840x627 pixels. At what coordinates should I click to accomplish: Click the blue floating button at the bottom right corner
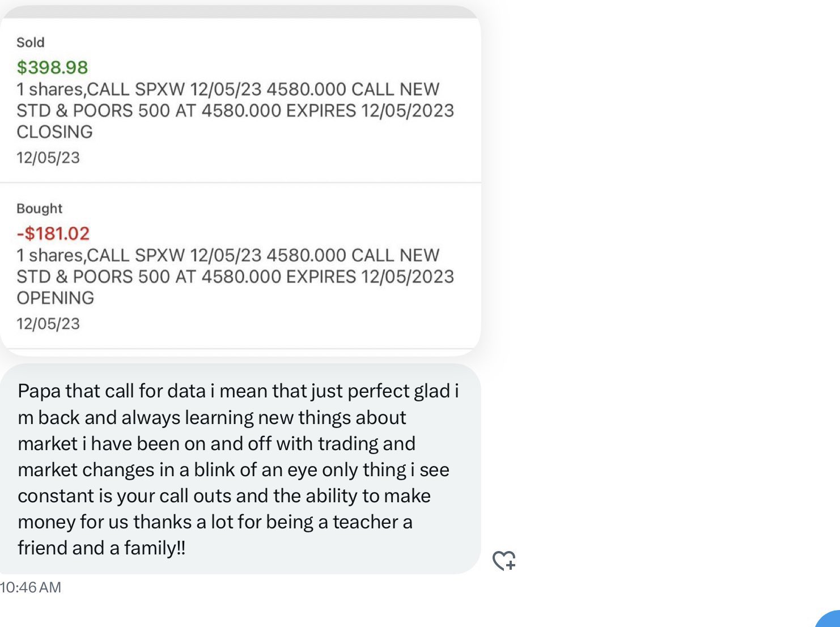click(x=831, y=620)
